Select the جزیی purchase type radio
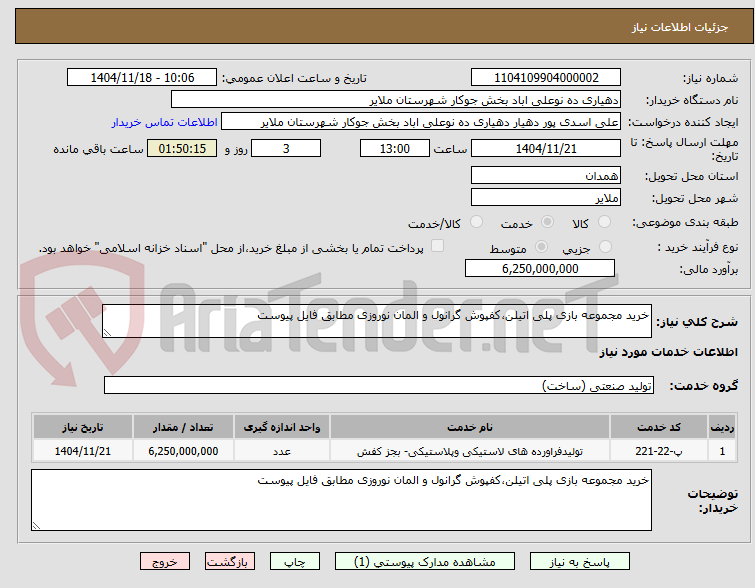 point(605,247)
